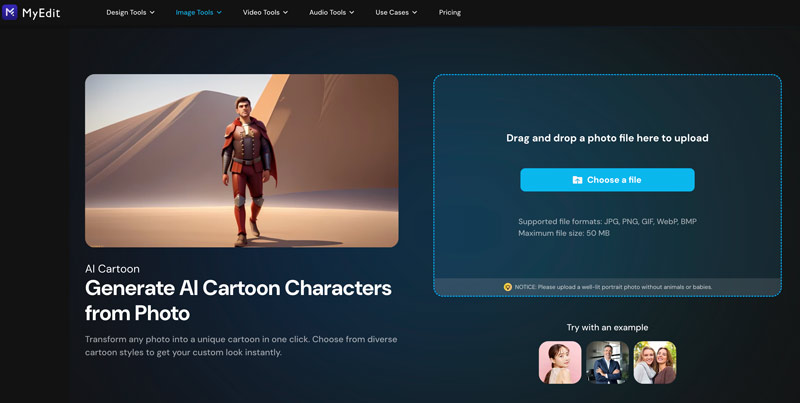Click the 'Maximum file size: 50 MB' text

(564, 233)
